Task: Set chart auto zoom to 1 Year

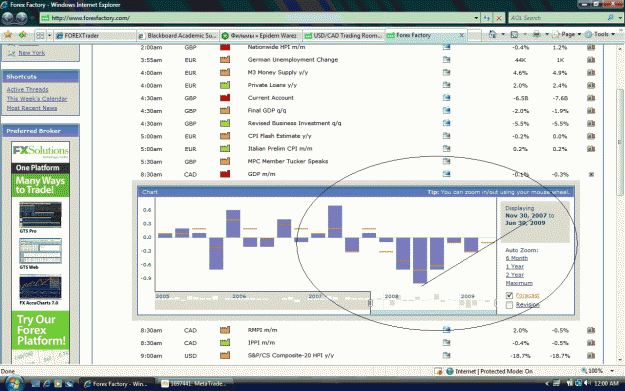Action: tap(515, 267)
